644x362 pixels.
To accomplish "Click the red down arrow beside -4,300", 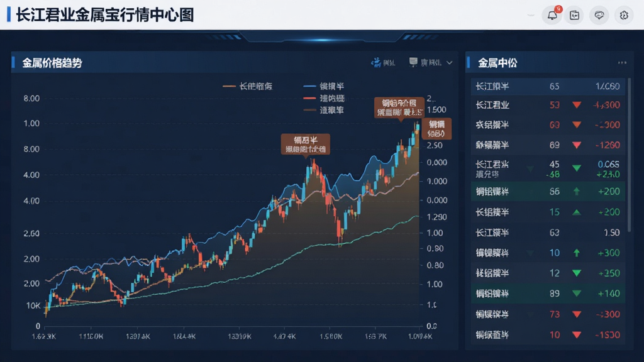I will coord(577,105).
